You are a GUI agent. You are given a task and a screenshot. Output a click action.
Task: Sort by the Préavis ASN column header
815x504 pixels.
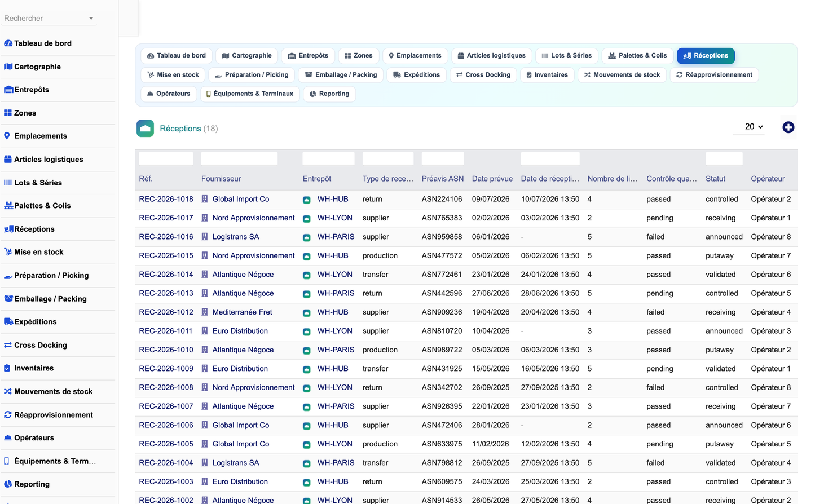pos(443,179)
